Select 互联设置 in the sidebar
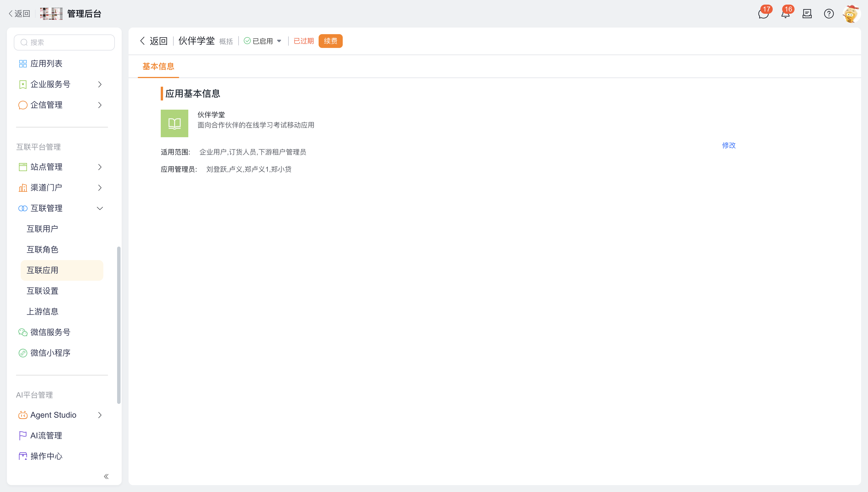Screen dimensions: 868x492 (42, 291)
